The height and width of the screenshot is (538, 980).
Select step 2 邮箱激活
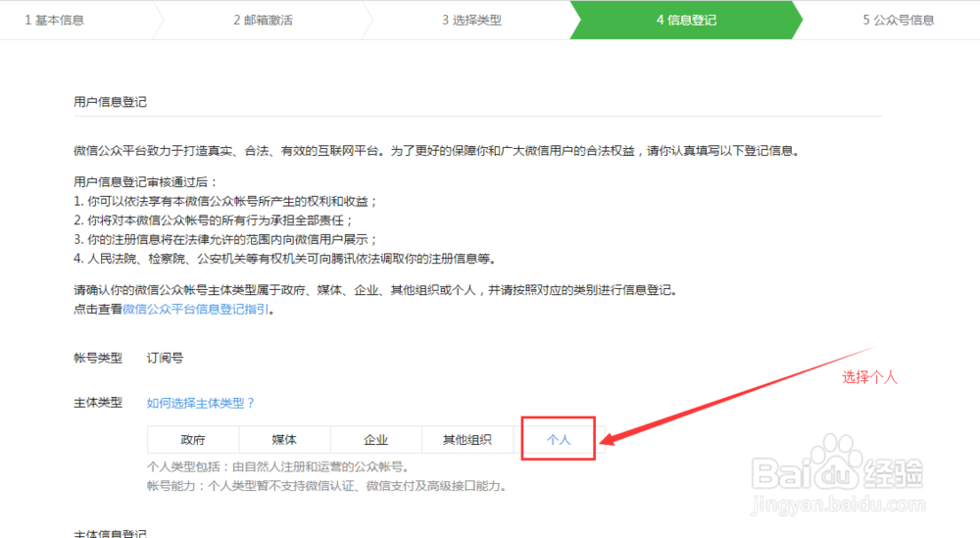pos(263,20)
